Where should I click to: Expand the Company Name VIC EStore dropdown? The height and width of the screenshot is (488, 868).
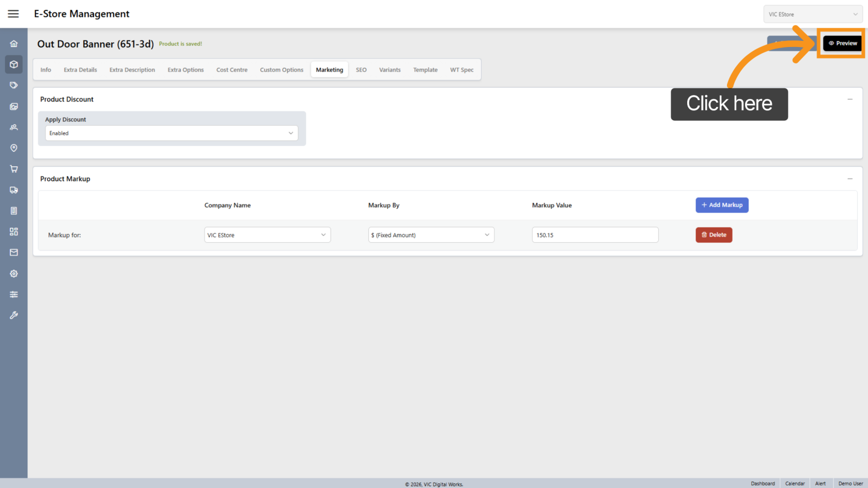(x=267, y=235)
